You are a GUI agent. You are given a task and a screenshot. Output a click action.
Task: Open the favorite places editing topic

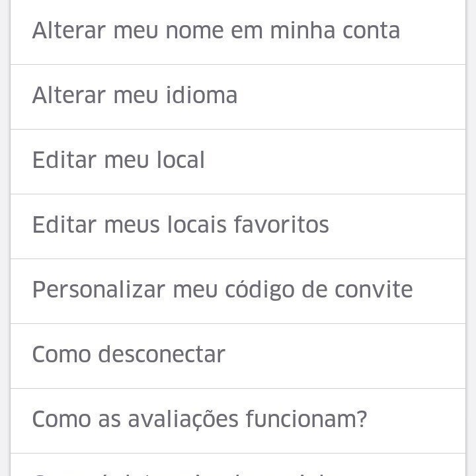coord(238,227)
